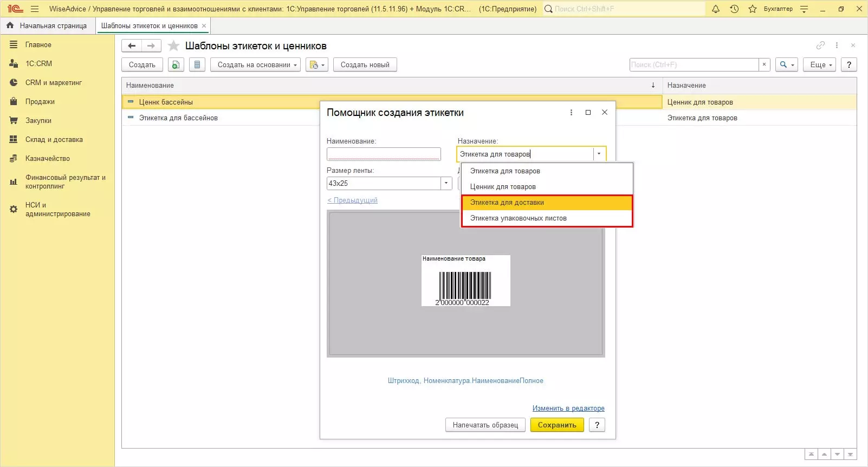
Task: Open the Продажи section
Action: pos(40,101)
